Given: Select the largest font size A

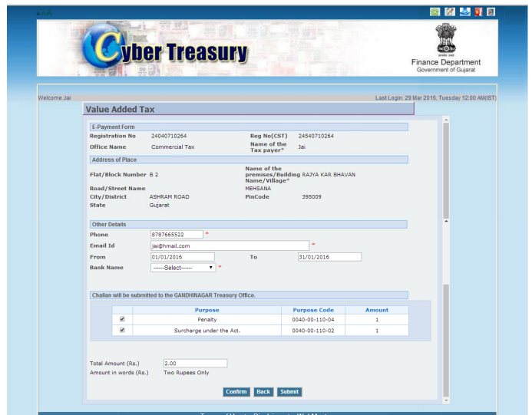Looking at the screenshot, I should pos(49,12).
